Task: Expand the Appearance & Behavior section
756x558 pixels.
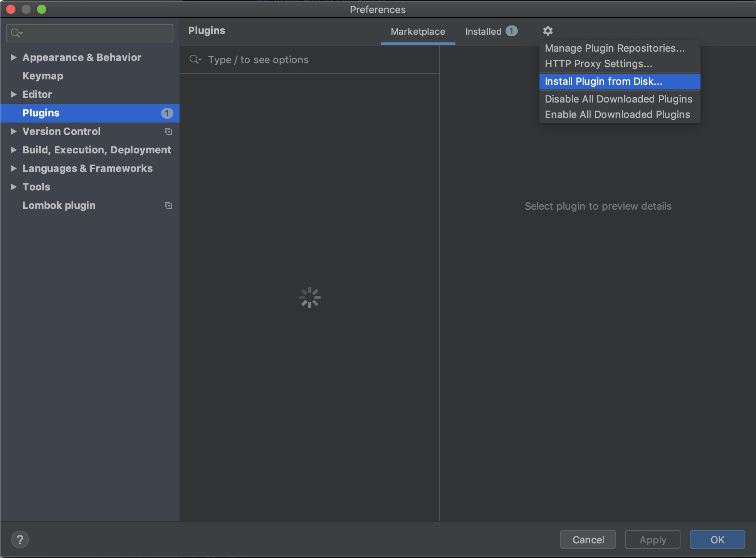Action: click(13, 57)
